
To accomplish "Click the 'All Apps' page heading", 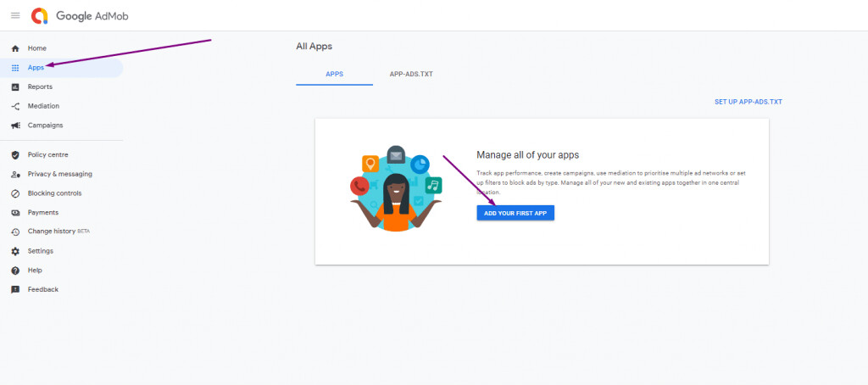I will 314,47.
